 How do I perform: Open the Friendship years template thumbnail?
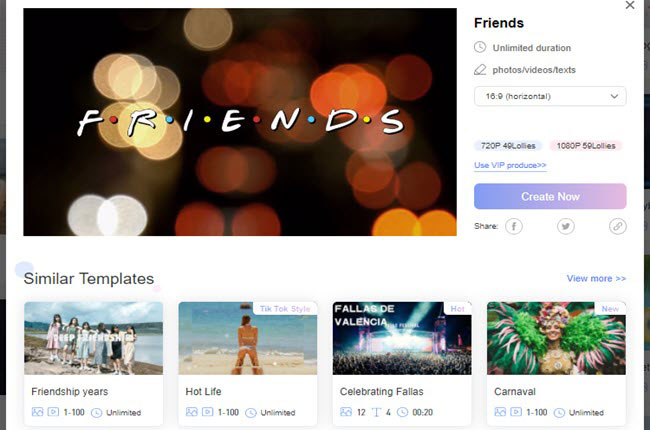pos(94,338)
